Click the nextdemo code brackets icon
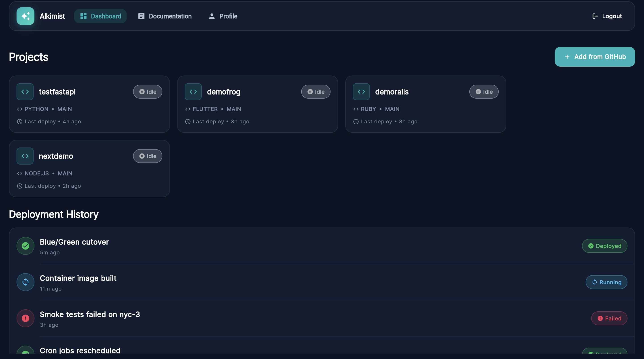The image size is (644, 359). pyautogui.click(x=25, y=156)
